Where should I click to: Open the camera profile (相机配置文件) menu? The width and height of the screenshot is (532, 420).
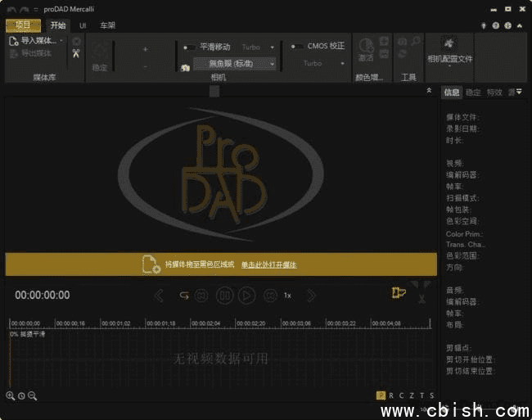(x=449, y=52)
